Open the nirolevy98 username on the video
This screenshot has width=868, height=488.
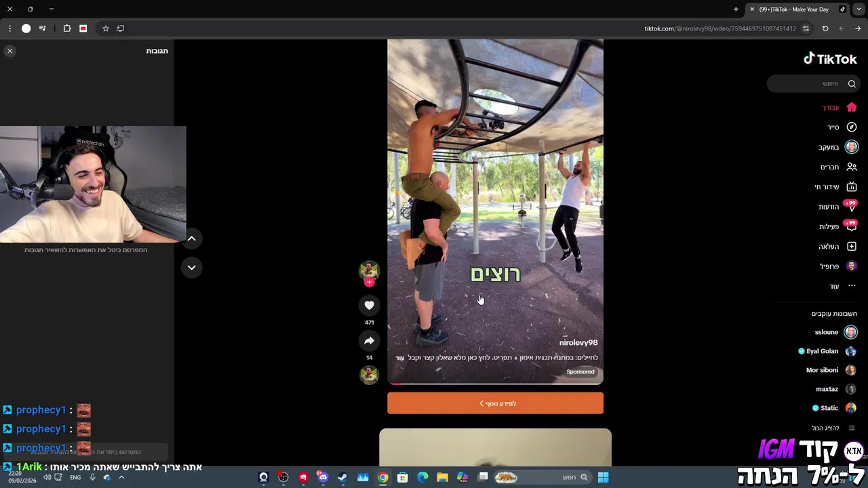(578, 343)
